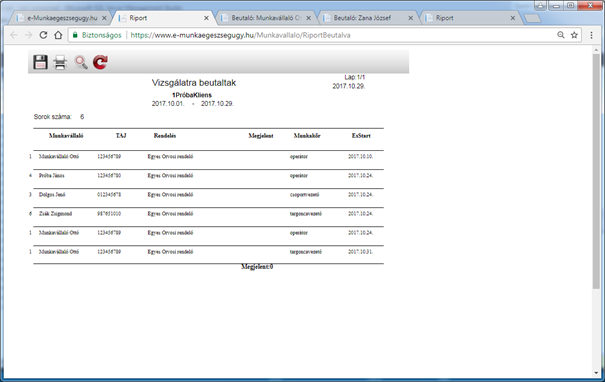Close the Beutaló: Munkavállaló tab
Image resolution: width=605 pixels, height=382 pixels.
point(308,18)
